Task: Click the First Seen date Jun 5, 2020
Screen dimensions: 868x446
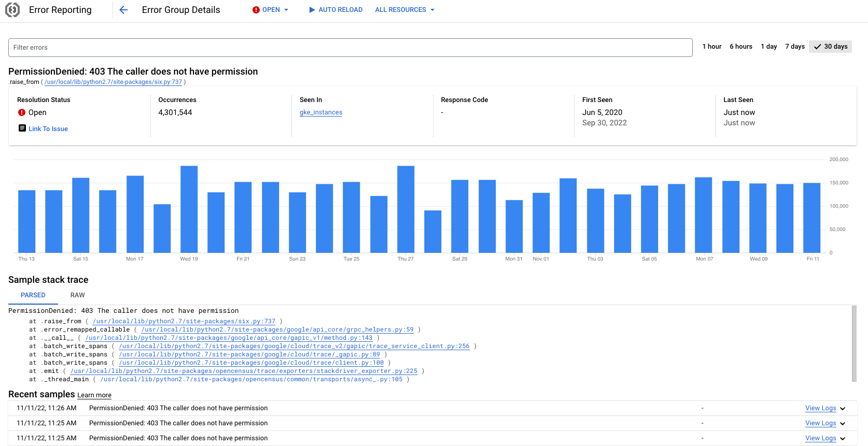Action: tap(602, 112)
